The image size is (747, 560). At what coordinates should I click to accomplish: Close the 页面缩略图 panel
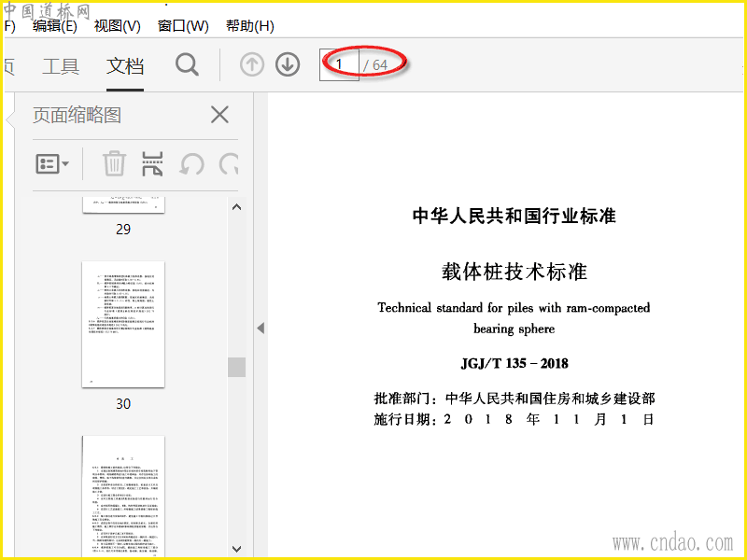[219, 115]
